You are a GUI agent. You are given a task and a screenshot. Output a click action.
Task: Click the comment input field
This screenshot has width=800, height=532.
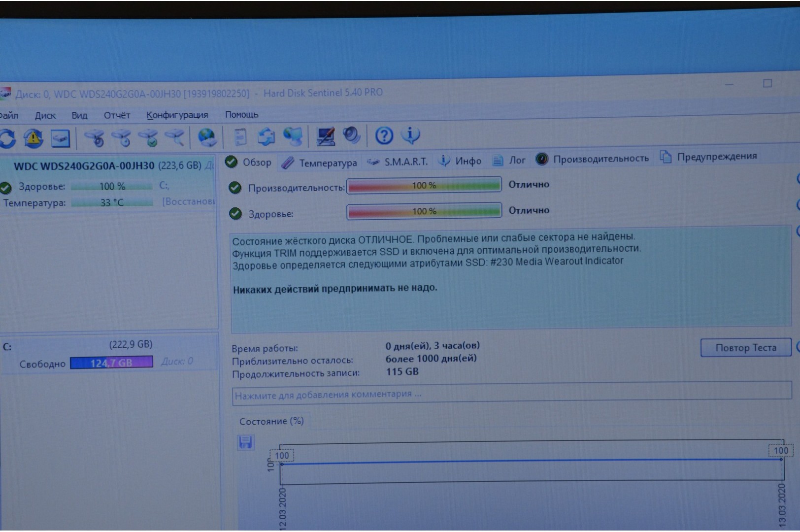pyautogui.click(x=511, y=394)
